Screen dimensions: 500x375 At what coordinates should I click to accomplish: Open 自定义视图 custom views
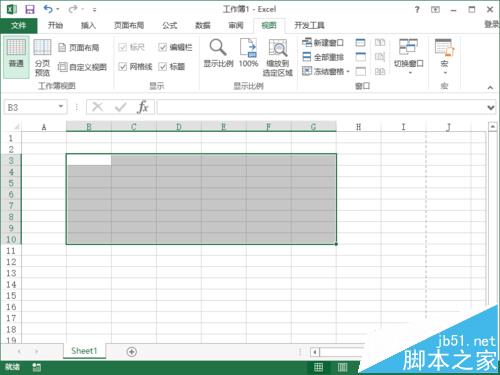(x=82, y=67)
